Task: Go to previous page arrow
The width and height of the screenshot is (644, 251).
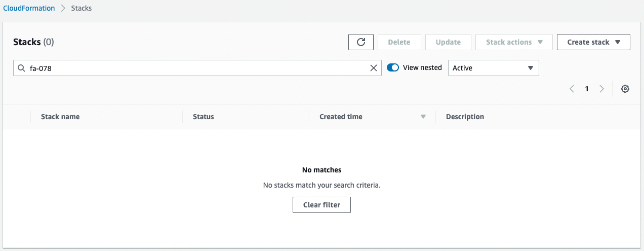Action: coord(572,89)
